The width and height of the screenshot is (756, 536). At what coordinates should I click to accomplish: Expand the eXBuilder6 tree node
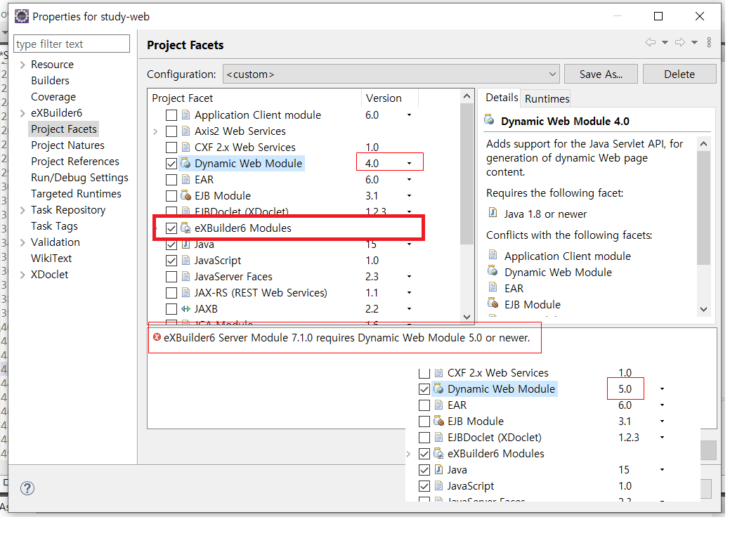tap(22, 113)
